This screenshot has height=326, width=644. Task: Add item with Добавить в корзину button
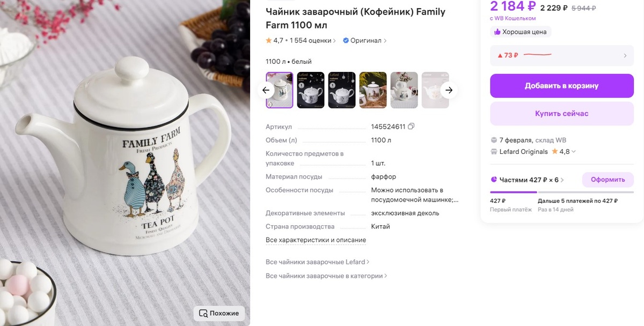[x=562, y=86]
